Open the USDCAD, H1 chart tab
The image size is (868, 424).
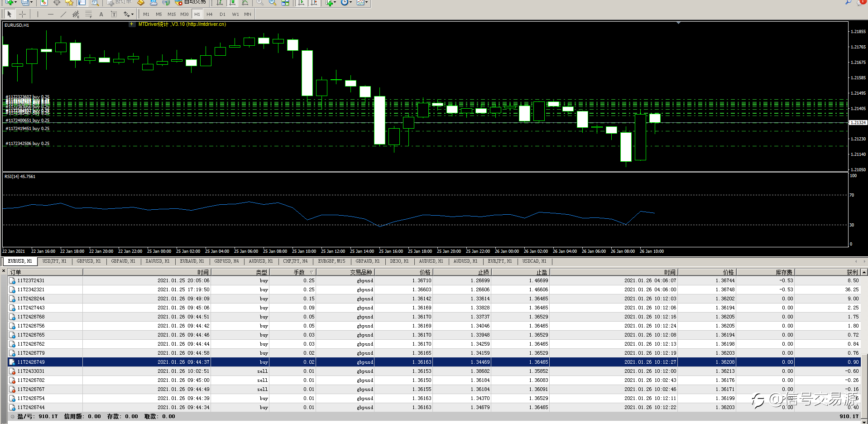click(x=534, y=261)
